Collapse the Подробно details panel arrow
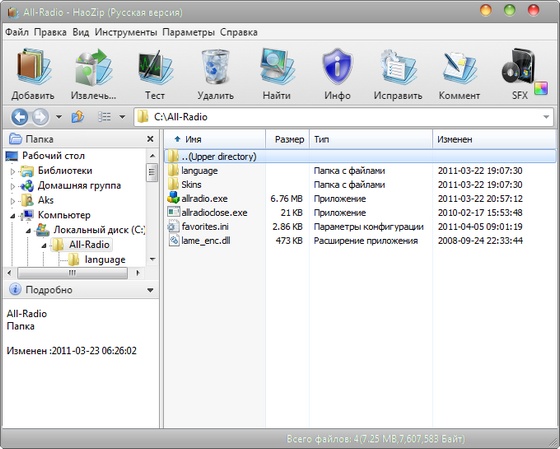Image resolution: width=560 pixels, height=449 pixels. coord(150,290)
